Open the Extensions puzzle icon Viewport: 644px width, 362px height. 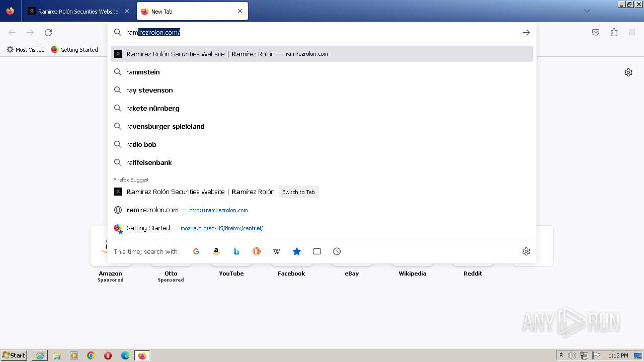(614, 33)
